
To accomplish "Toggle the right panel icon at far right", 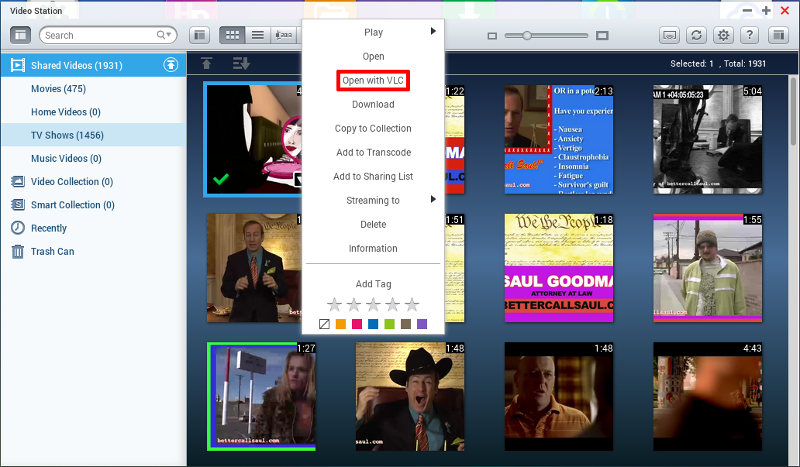I will pos(776,35).
